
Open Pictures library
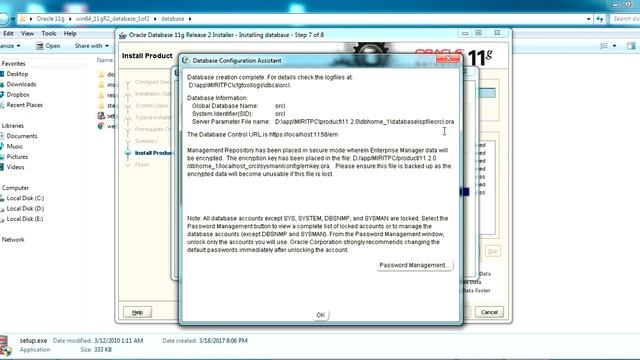click(17, 157)
